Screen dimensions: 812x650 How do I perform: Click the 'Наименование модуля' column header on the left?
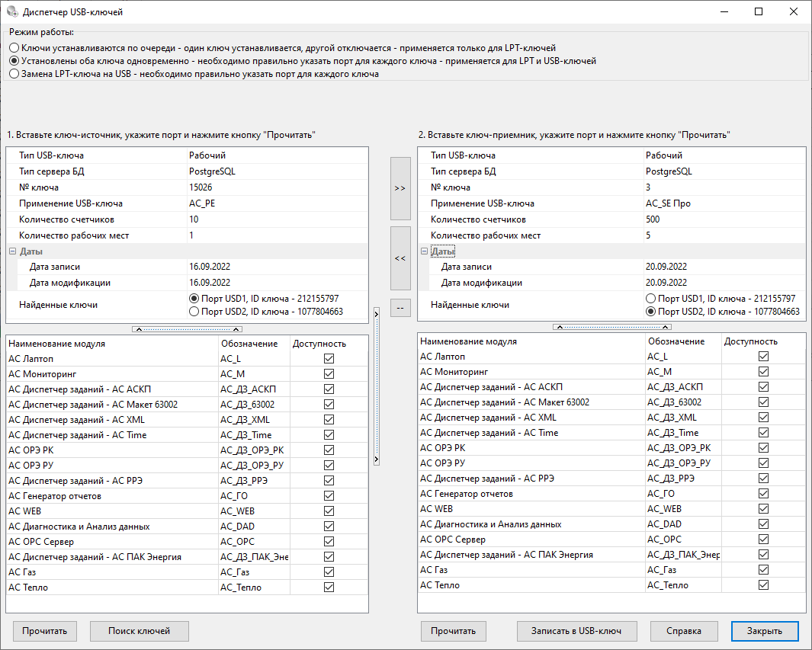tap(111, 343)
